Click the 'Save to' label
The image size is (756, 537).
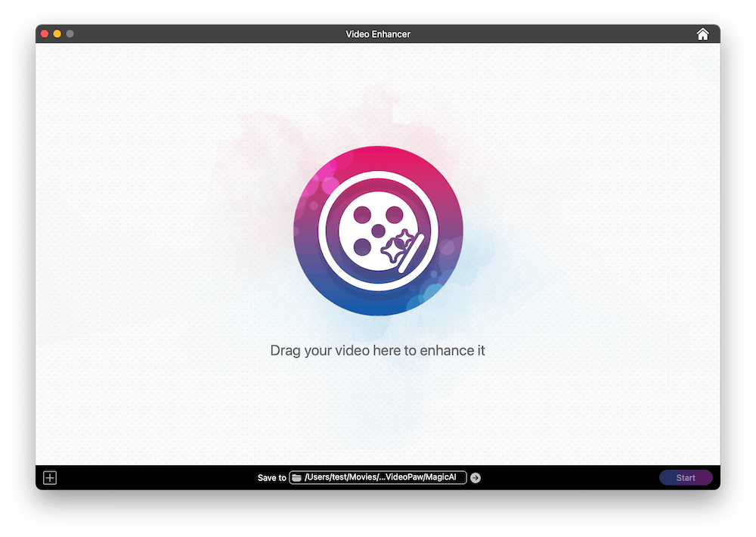pyautogui.click(x=271, y=478)
